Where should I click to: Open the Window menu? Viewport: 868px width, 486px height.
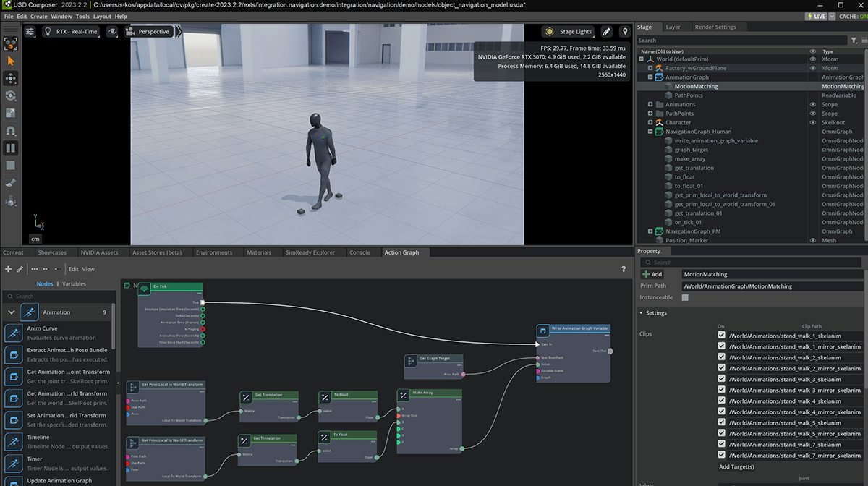pos(61,16)
